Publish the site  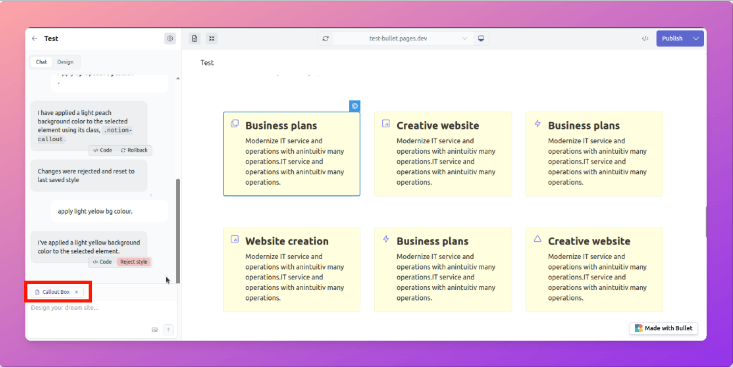(x=672, y=39)
